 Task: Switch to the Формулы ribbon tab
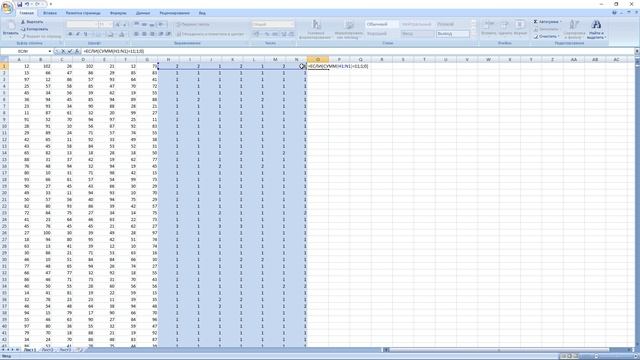tap(118, 13)
